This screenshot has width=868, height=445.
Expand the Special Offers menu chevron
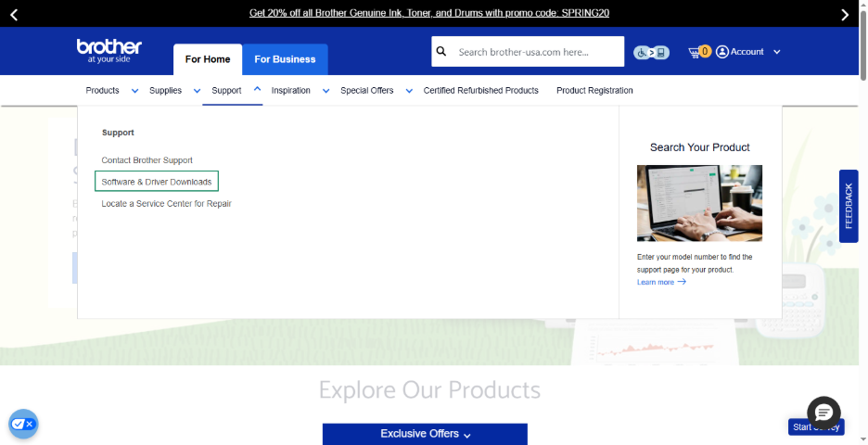pos(409,91)
